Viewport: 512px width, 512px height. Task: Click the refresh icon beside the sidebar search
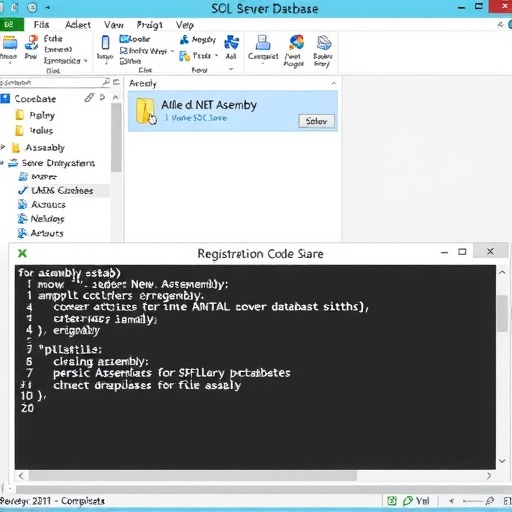(x=116, y=82)
